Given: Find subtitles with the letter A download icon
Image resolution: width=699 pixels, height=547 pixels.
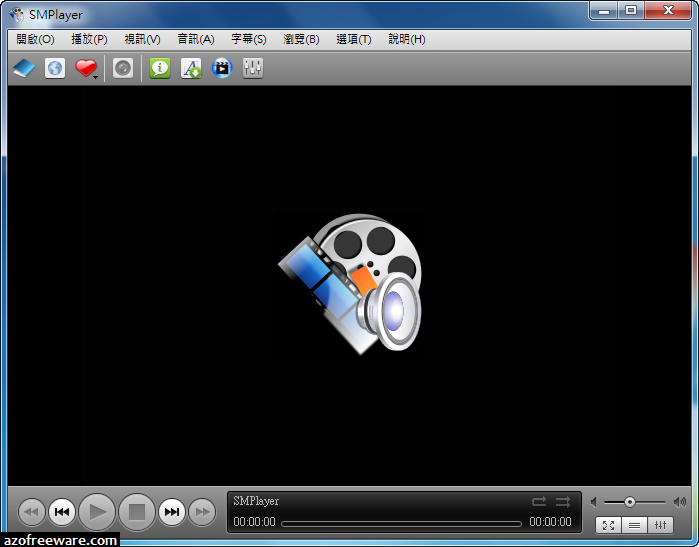Looking at the screenshot, I should pos(191,68).
